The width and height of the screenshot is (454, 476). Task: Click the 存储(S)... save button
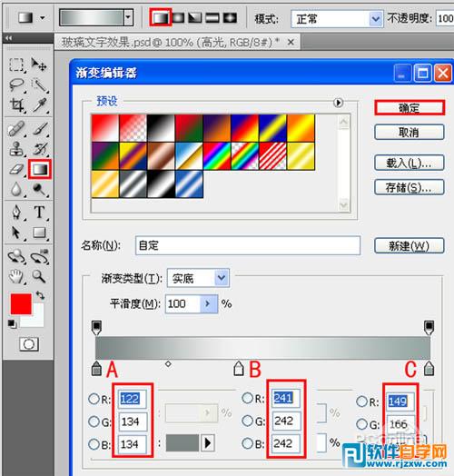click(410, 187)
